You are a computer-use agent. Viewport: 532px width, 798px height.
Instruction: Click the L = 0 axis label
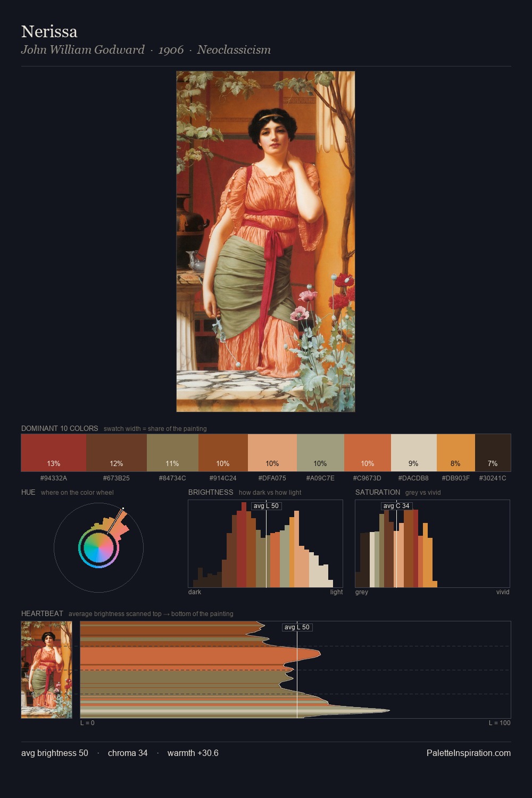click(x=87, y=723)
